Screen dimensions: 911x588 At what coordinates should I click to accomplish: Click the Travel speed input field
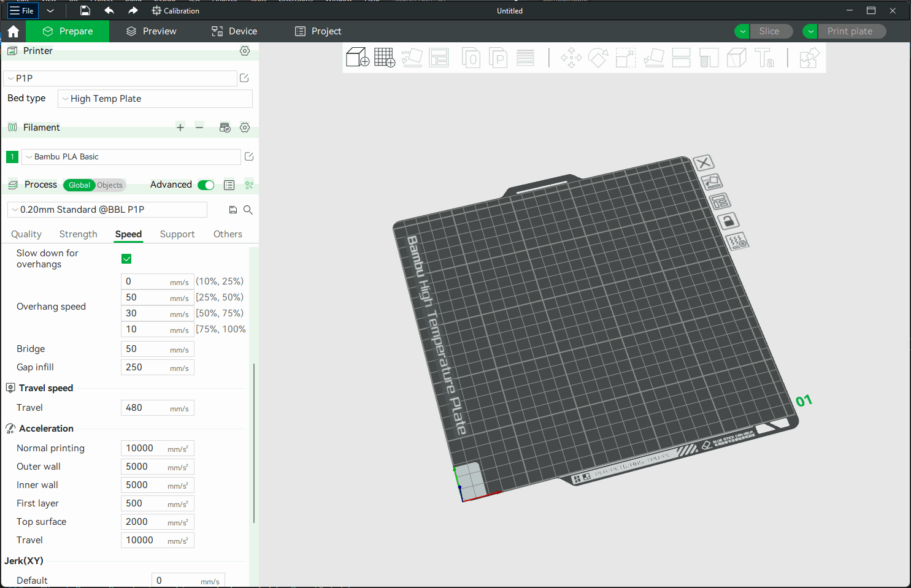tap(147, 408)
